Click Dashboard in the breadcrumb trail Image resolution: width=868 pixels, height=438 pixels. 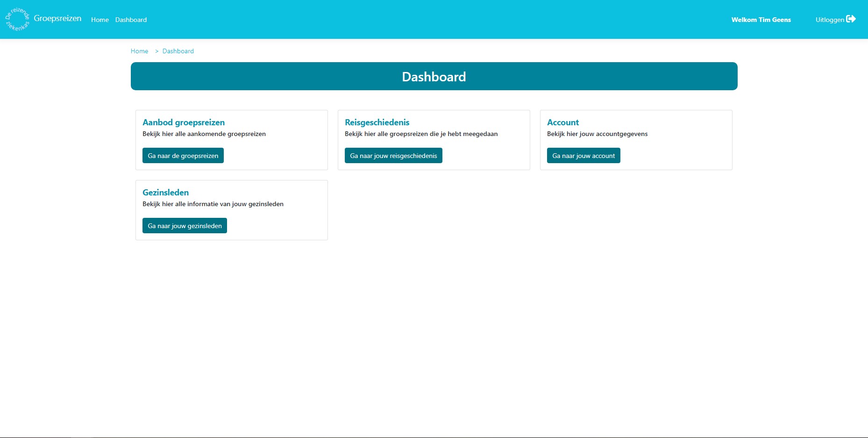pyautogui.click(x=178, y=51)
